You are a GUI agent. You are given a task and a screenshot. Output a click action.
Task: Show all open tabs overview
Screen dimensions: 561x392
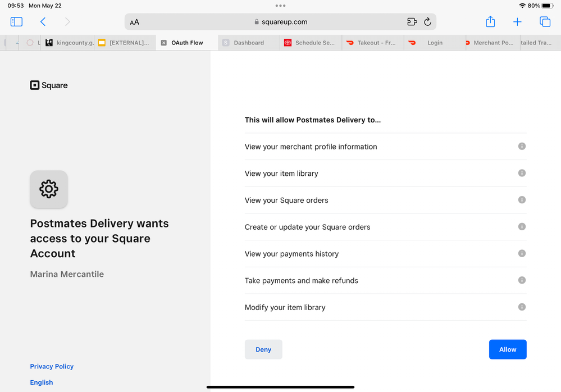(x=545, y=22)
